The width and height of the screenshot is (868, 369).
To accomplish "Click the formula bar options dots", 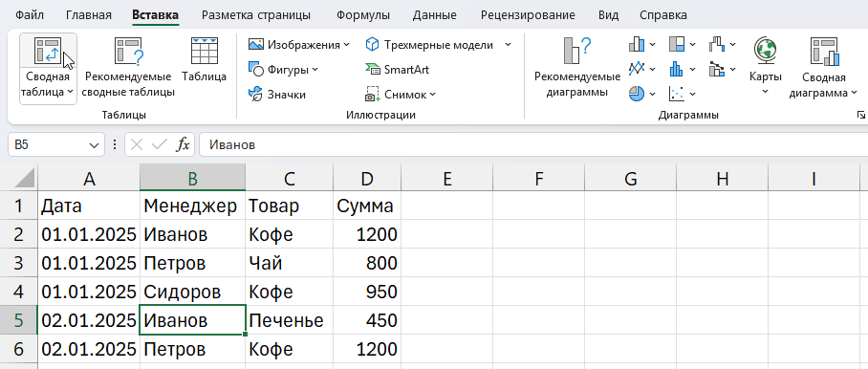I will click(115, 145).
